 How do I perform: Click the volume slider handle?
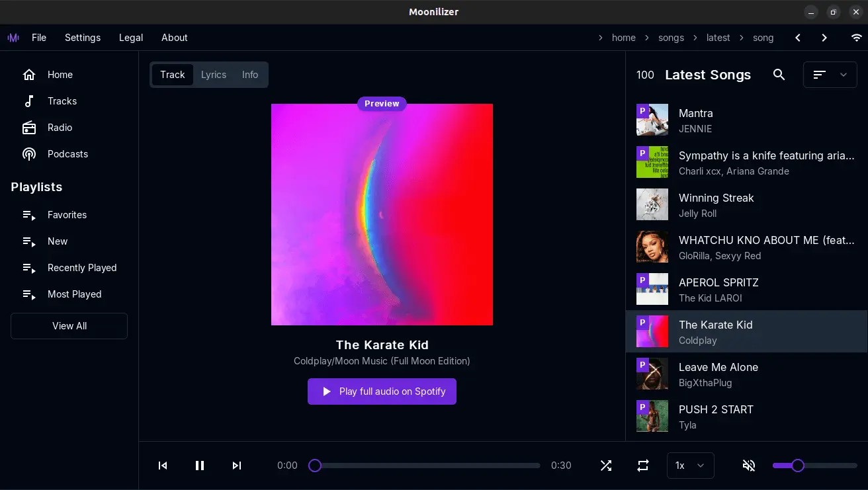click(x=798, y=466)
